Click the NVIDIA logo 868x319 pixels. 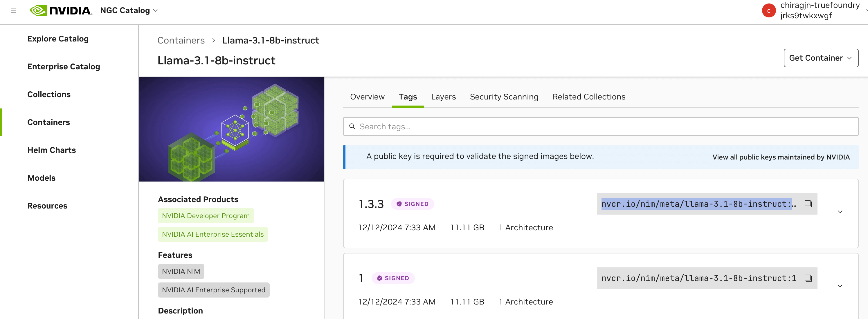pyautogui.click(x=61, y=10)
